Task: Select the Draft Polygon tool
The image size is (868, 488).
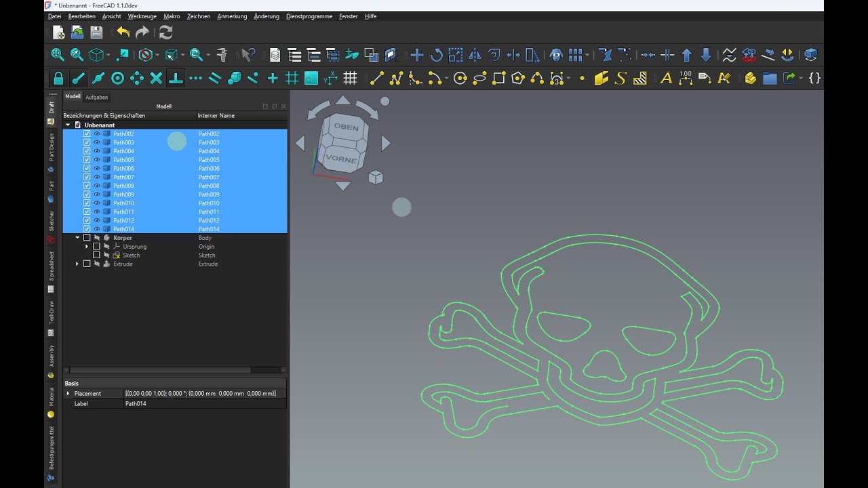Action: tap(518, 78)
